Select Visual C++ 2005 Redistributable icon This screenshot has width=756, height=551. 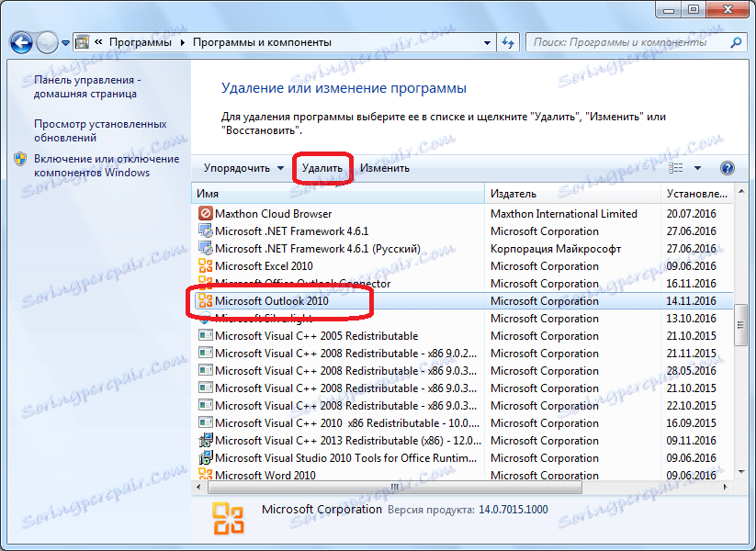206,335
